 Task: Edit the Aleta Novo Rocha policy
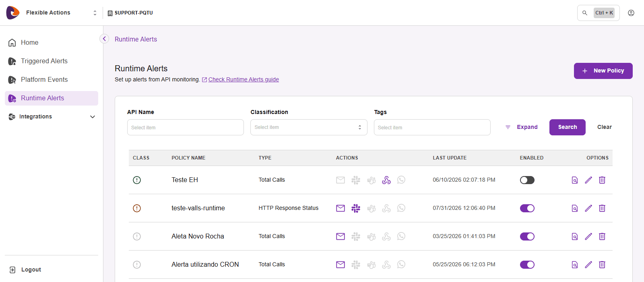pos(588,236)
